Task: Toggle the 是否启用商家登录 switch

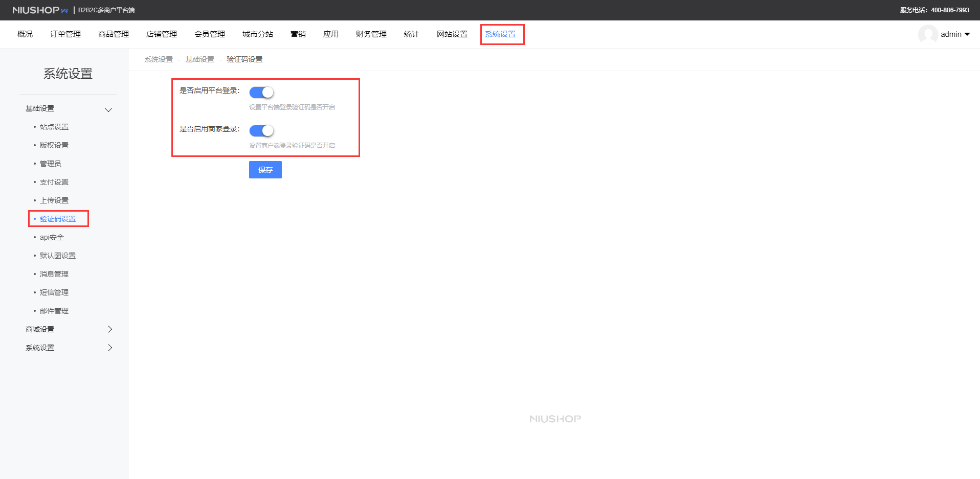Action: (262, 131)
